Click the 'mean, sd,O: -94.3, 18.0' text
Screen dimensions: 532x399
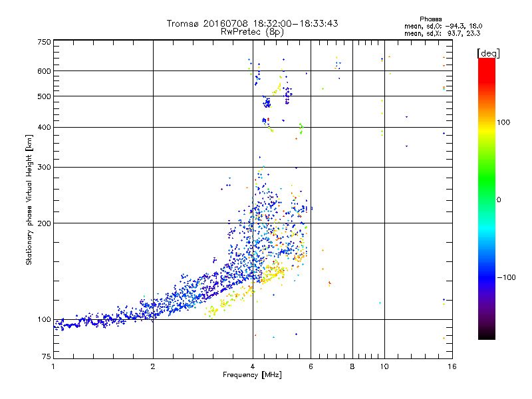443,26
